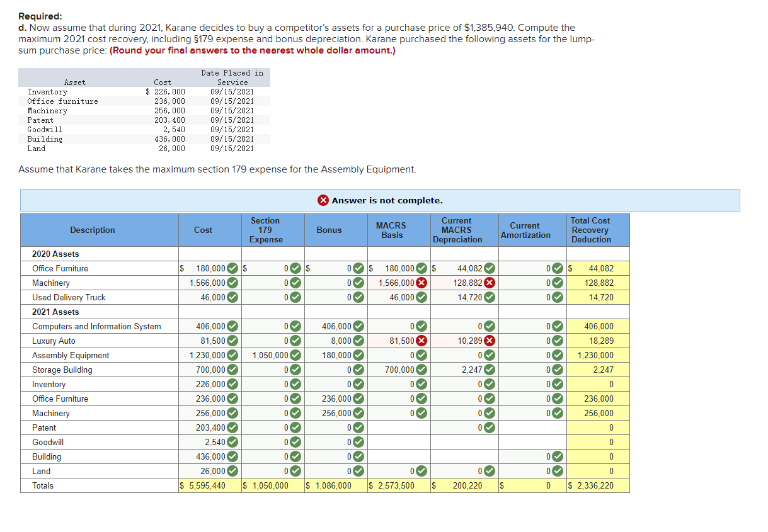Screen dimensions: 768x532
Task: Click the yellow Inventory deduction cell showing 0
Action: coord(597,384)
